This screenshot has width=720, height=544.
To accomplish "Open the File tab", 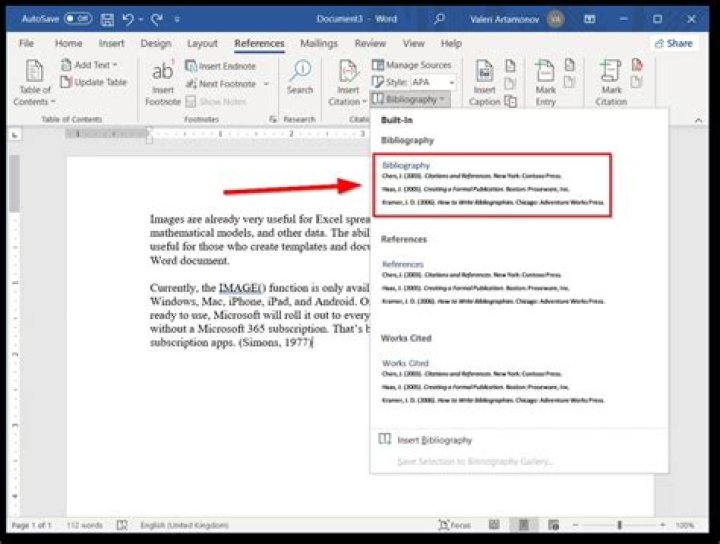I will tap(26, 43).
